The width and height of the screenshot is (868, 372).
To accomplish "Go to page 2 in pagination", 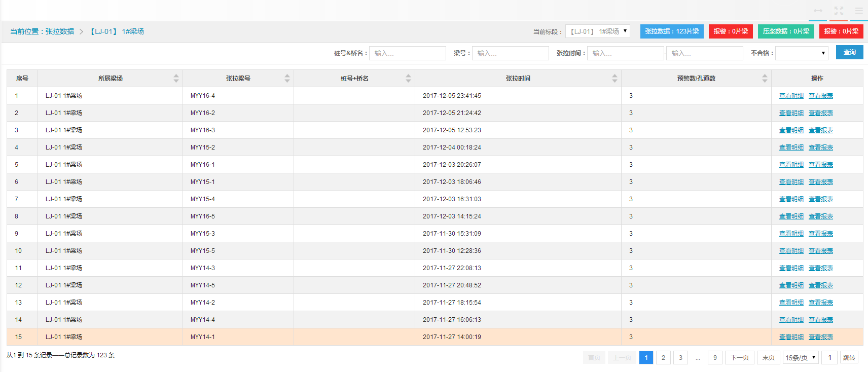I will point(663,358).
